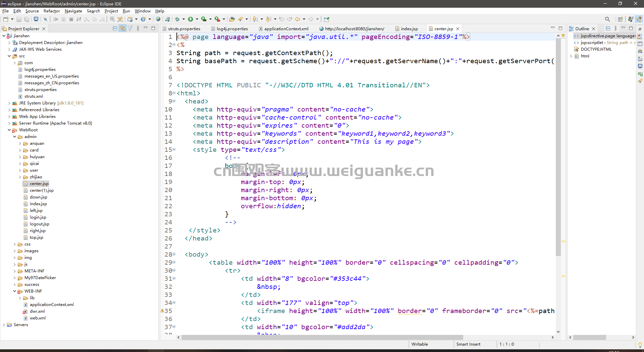This screenshot has height=352, width=644.
Task: Open the web browser globe icon
Action: coord(158,19)
